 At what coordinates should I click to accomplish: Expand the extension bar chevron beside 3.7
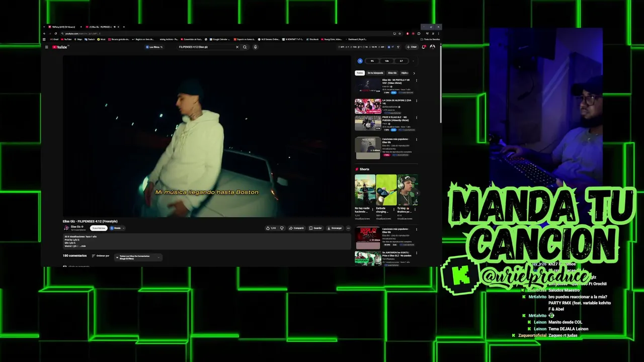pos(413,61)
